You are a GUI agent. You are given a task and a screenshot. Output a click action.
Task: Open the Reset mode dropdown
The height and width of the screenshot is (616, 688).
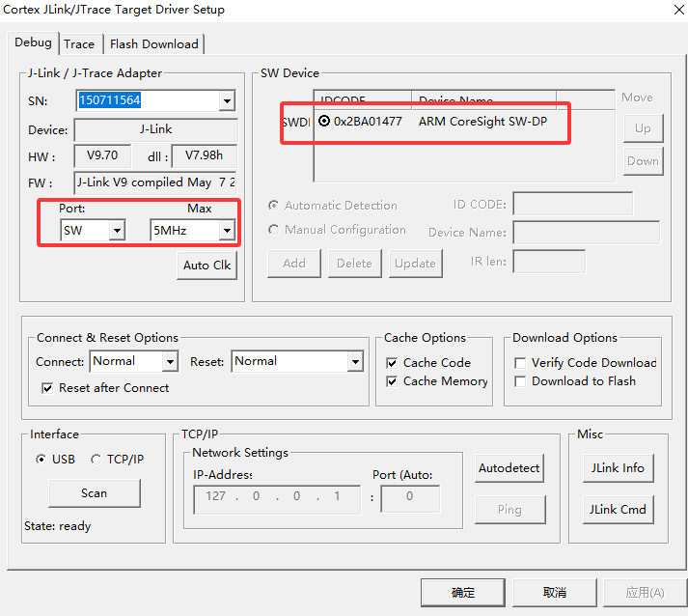point(355,362)
